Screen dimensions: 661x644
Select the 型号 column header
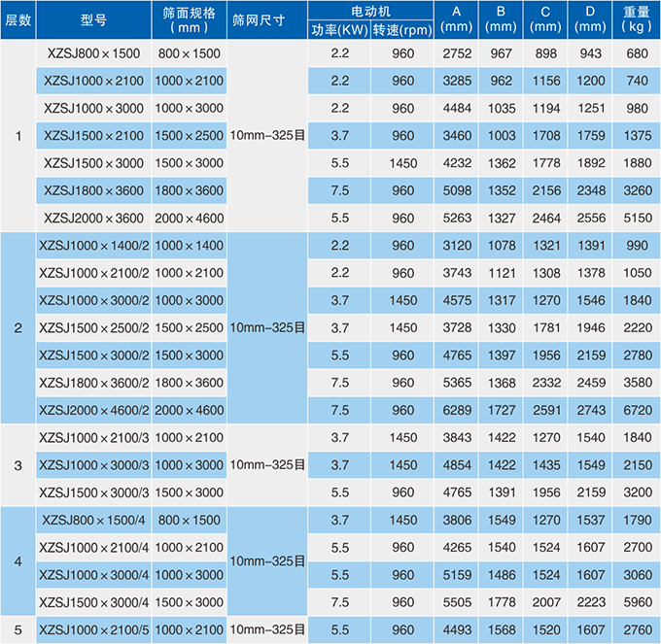pos(92,20)
